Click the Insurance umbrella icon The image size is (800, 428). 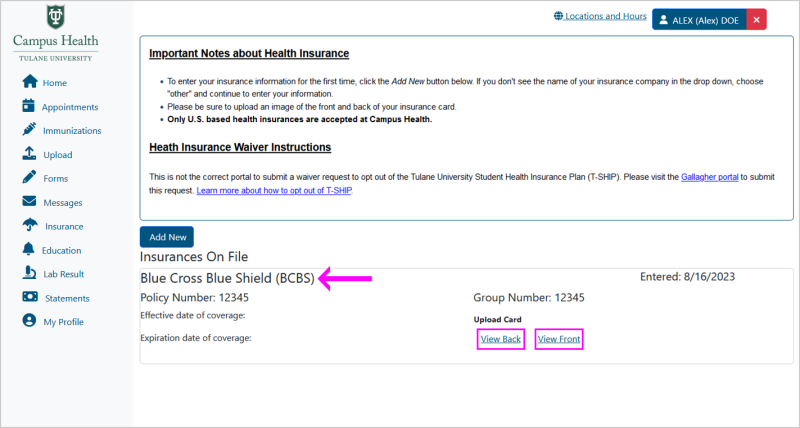pos(30,225)
